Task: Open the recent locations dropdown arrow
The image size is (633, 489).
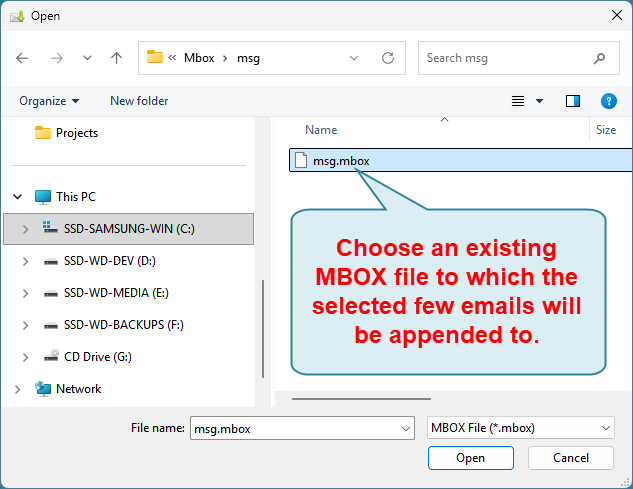Action: pyautogui.click(x=85, y=58)
